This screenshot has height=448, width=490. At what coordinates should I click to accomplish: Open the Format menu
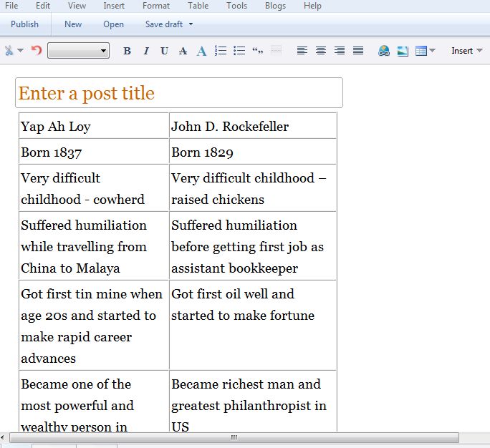156,6
